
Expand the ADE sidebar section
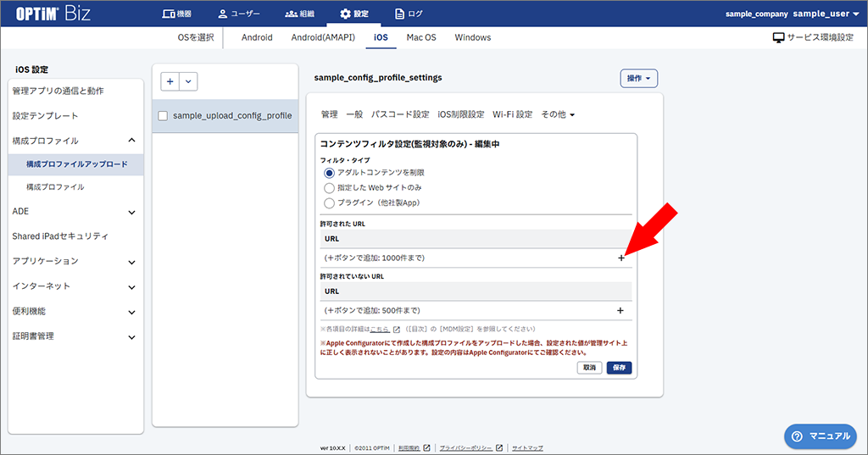(x=75, y=212)
